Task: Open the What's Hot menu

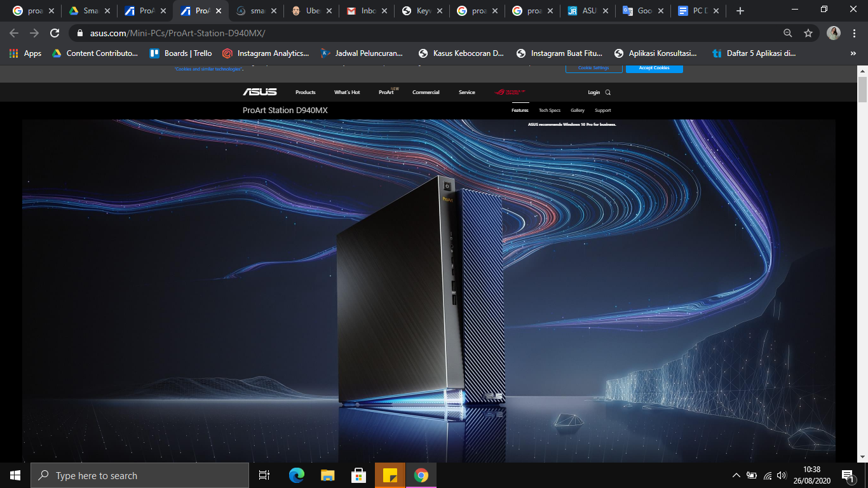Action: click(x=347, y=92)
